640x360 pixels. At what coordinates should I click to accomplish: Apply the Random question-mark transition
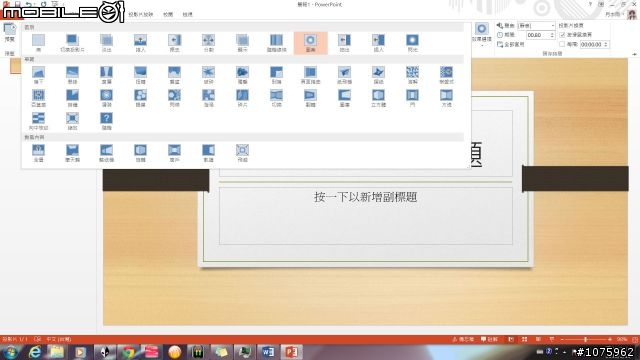click(107, 121)
